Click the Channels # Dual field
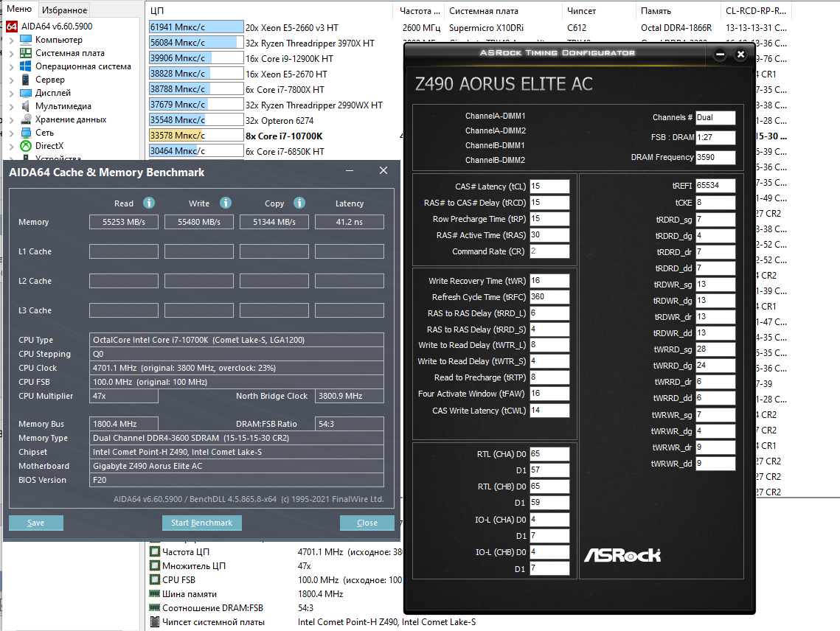This screenshot has width=840, height=631. (x=715, y=118)
